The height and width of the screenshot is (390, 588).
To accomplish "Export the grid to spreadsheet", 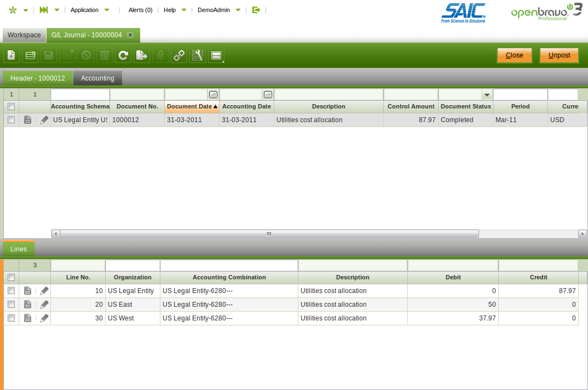I will [142, 55].
